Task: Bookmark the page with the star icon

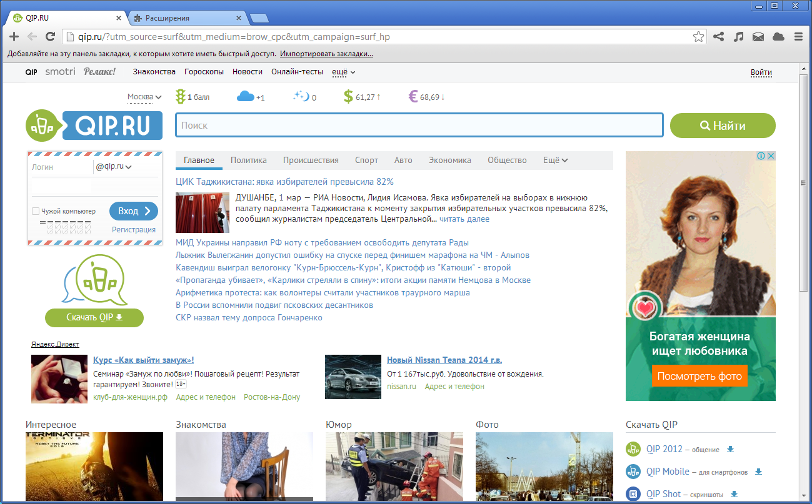Action: pyautogui.click(x=698, y=37)
